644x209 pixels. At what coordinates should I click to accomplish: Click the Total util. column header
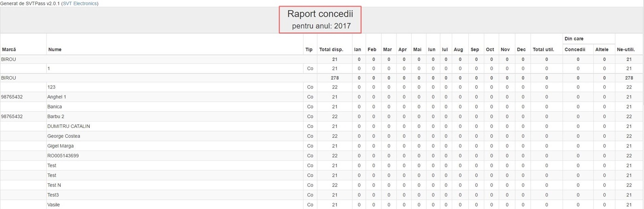click(543, 49)
